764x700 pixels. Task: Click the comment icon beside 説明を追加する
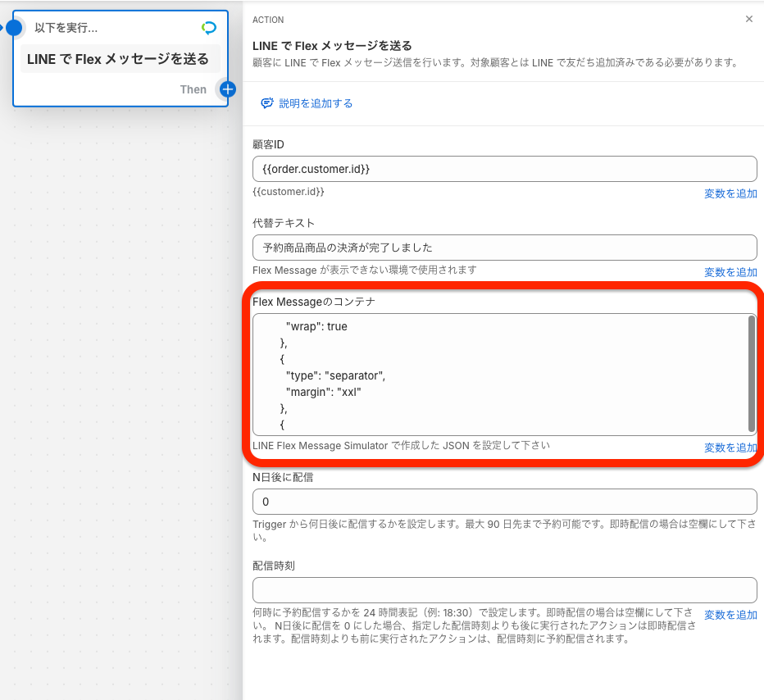coord(267,102)
